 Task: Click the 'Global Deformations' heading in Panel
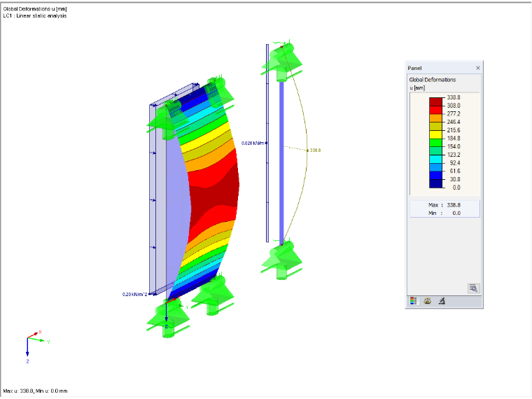pyautogui.click(x=433, y=80)
